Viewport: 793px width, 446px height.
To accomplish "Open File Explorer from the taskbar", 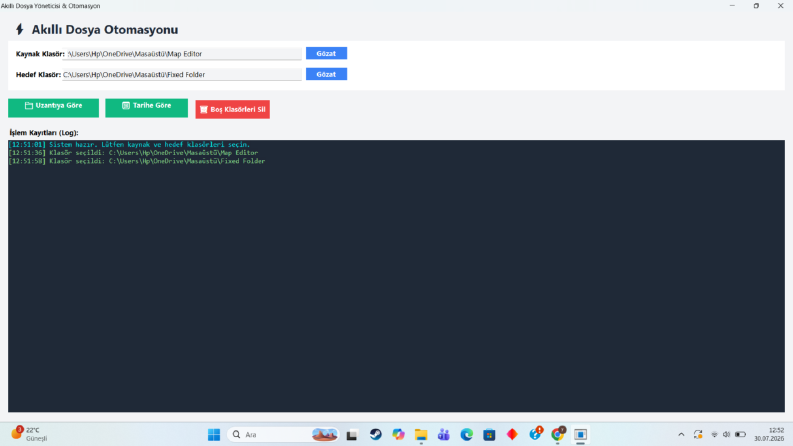I will (421, 434).
